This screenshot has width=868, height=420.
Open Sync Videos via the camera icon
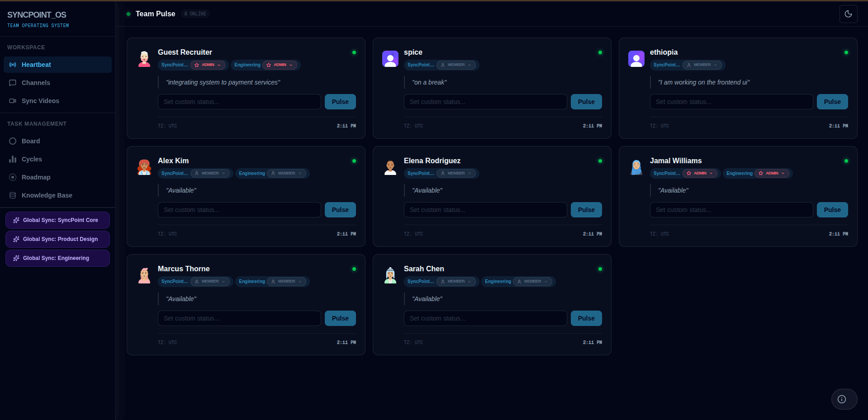click(13, 101)
